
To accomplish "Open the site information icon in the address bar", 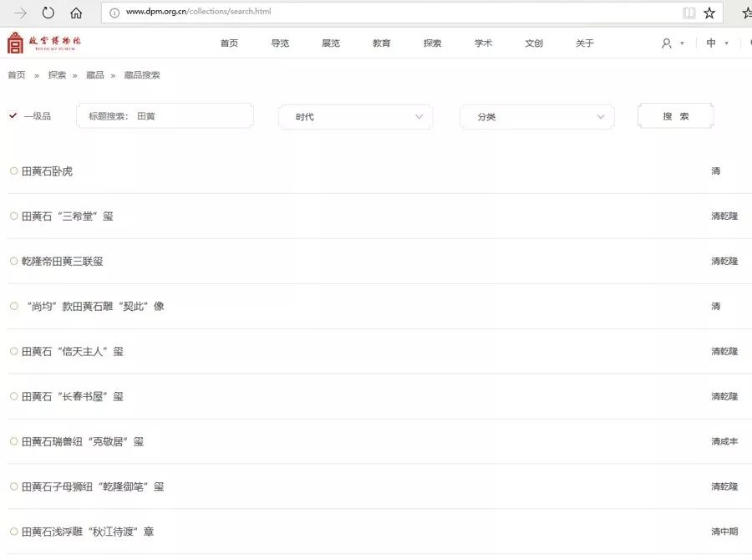I will [114, 13].
